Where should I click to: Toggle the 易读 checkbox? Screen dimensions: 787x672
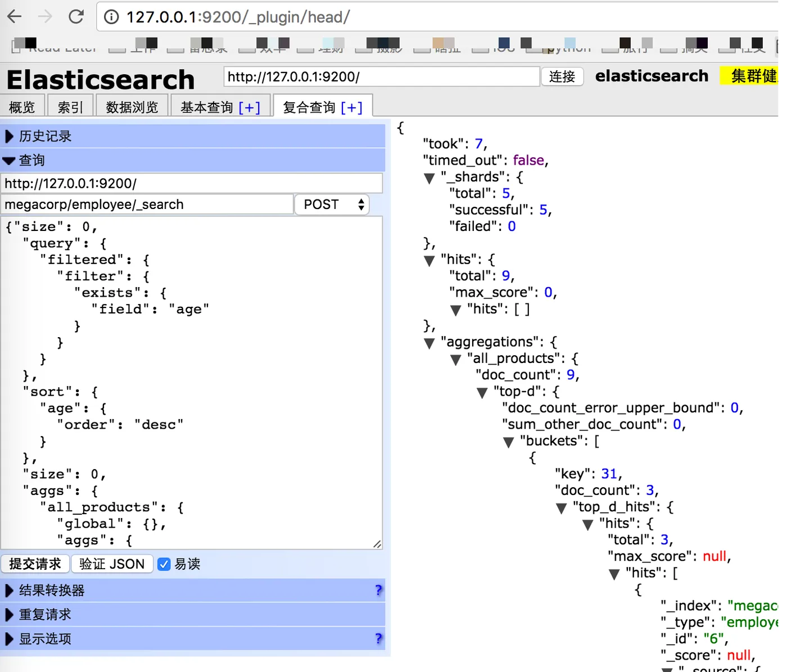164,564
